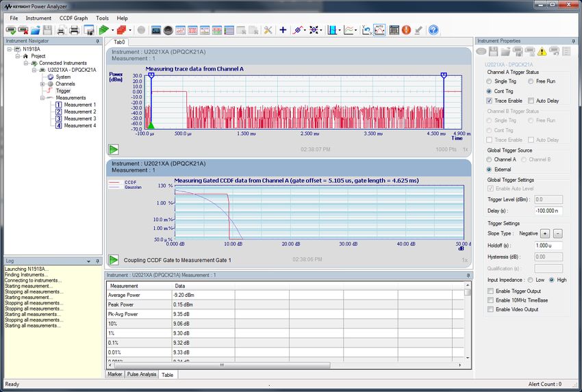Enable Video Output checkbox
This screenshot has height=392, width=582.
coord(491,309)
